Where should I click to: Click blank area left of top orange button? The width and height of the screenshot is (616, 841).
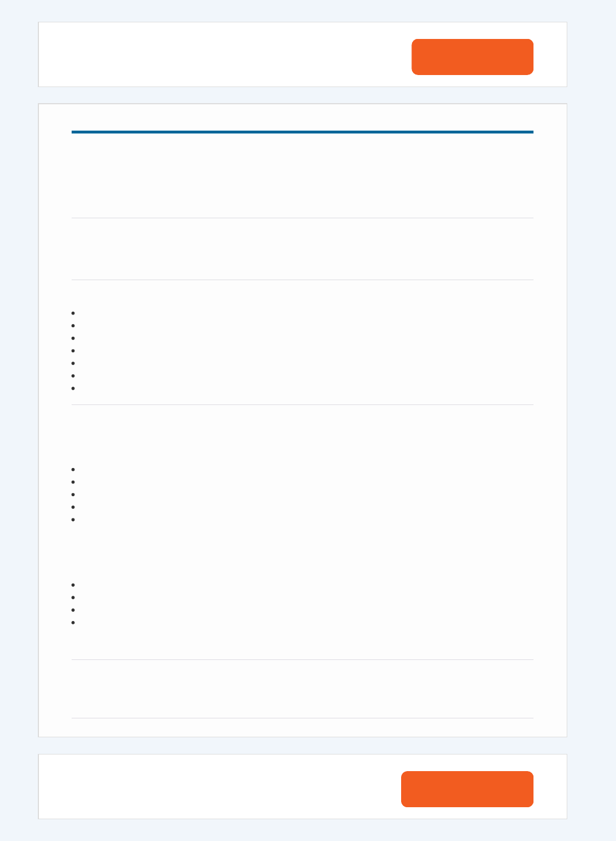coord(225,54)
